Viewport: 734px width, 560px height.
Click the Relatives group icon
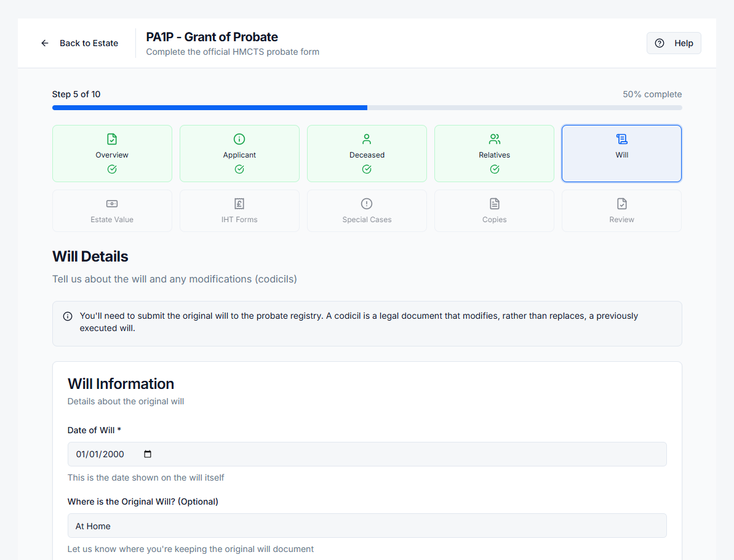click(x=494, y=139)
